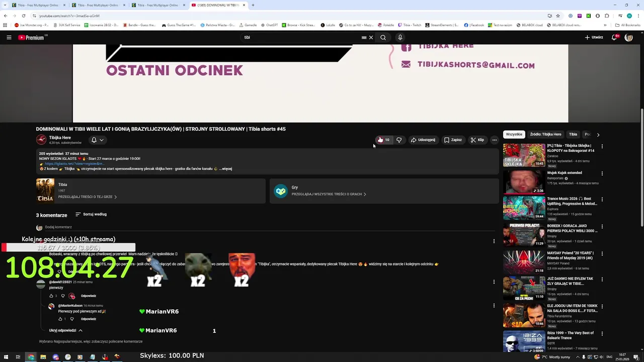Viewport: 644px width, 362px height.
Task: Open options for Trance Music 2026 video
Action: pos(602,200)
